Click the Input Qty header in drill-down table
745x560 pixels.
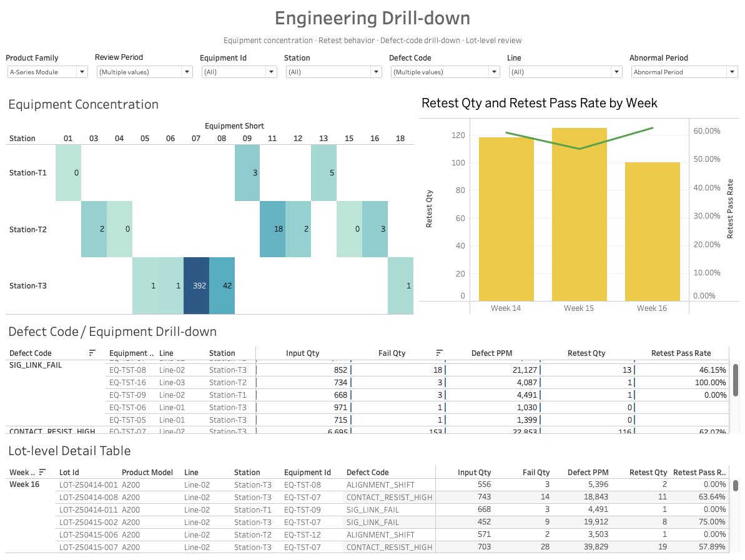coord(303,353)
